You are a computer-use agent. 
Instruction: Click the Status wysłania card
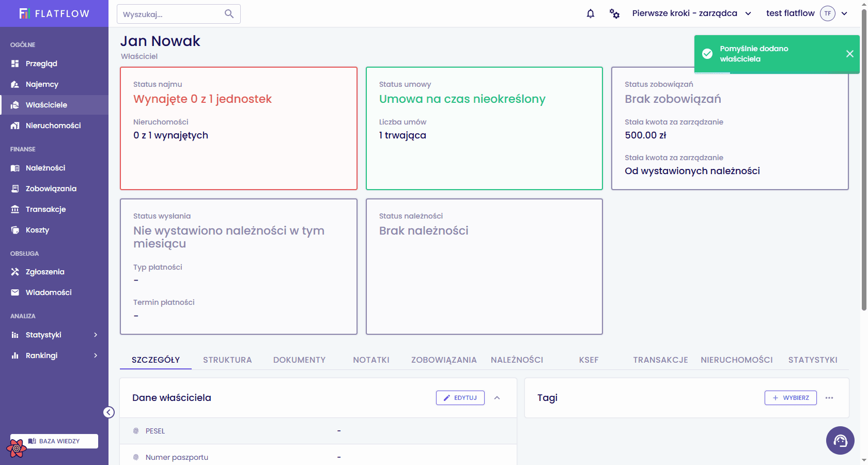coord(239,267)
